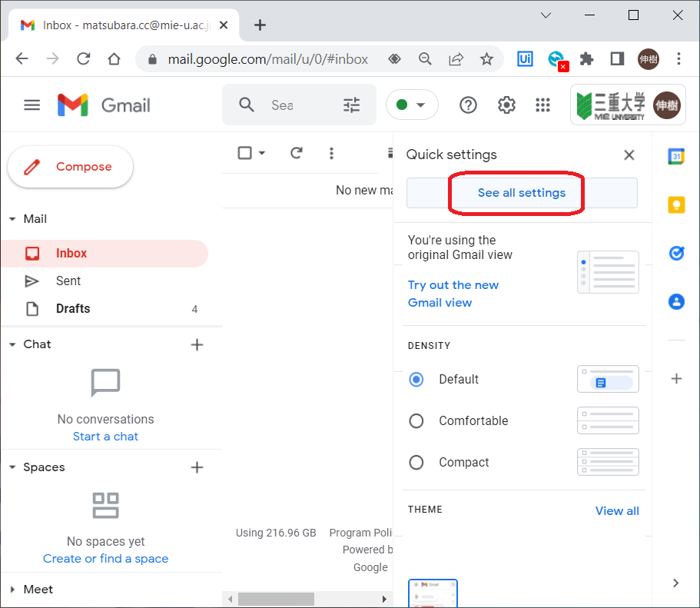Click the Gmail logo
The width and height of the screenshot is (700, 608).
pos(104,105)
